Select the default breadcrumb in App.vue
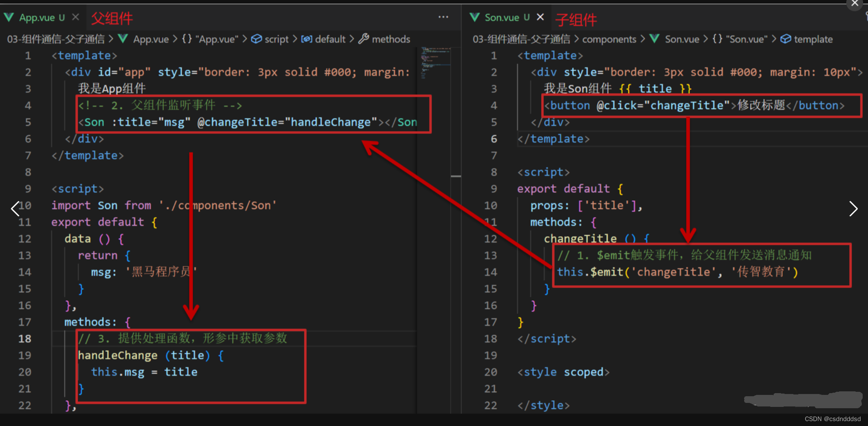Screen dimensions: 868x426 click(x=330, y=39)
